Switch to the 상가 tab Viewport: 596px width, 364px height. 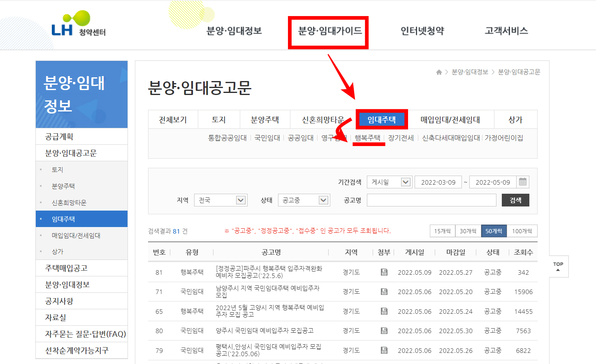pos(515,120)
